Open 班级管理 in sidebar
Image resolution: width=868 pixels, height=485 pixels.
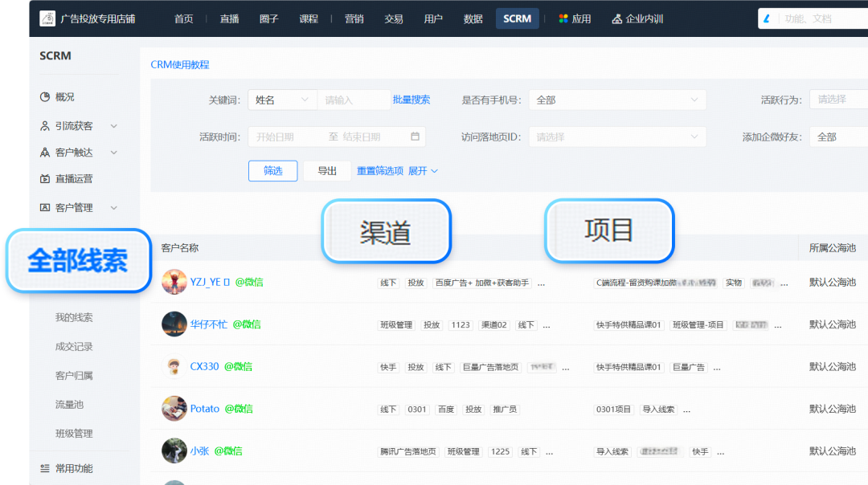[x=74, y=434]
